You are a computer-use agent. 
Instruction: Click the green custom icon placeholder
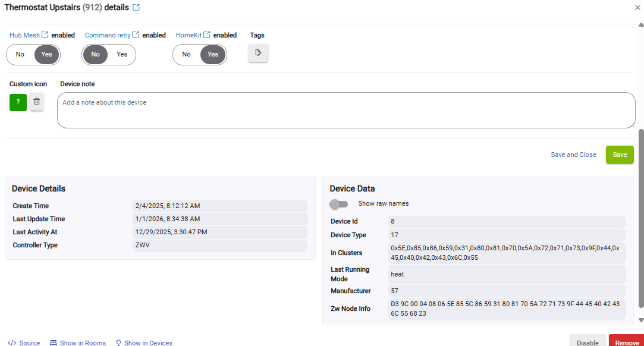18,102
